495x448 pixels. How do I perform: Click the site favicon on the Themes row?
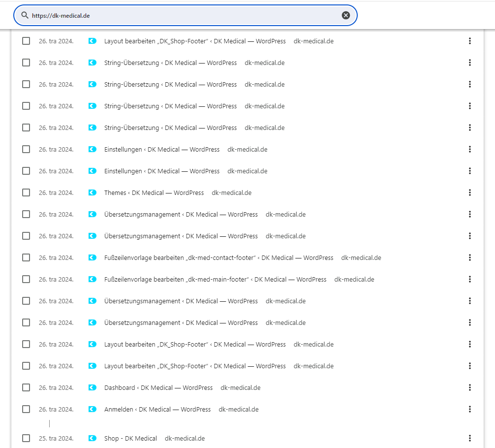click(92, 192)
